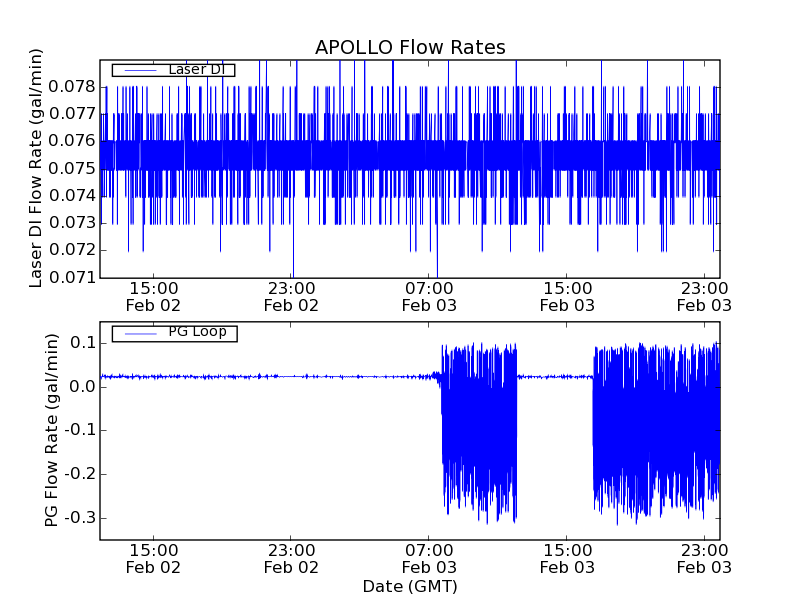Image resolution: width=800 pixels, height=600 pixels.
Task: Click the "Laser DI Flow Rate (gal/min)" axis label
Action: [x=35, y=168]
